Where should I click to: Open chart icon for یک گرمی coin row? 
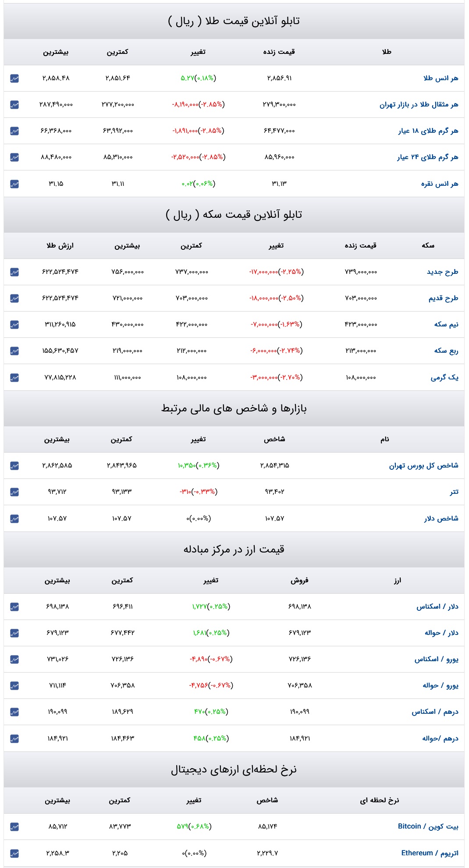(14, 378)
